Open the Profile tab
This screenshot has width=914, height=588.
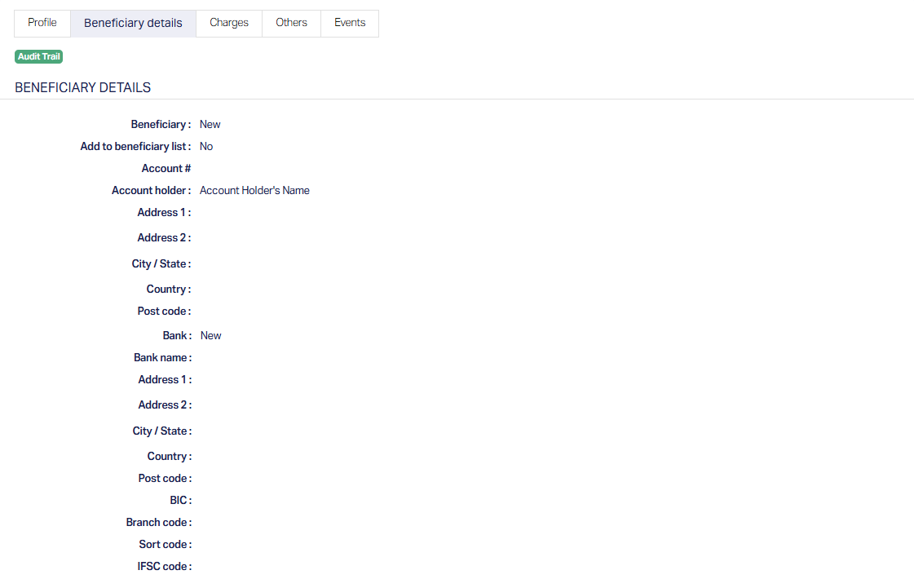(x=42, y=23)
